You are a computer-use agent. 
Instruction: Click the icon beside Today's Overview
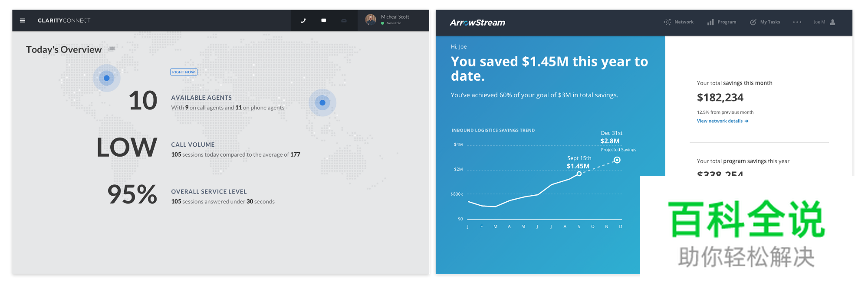[x=112, y=49]
